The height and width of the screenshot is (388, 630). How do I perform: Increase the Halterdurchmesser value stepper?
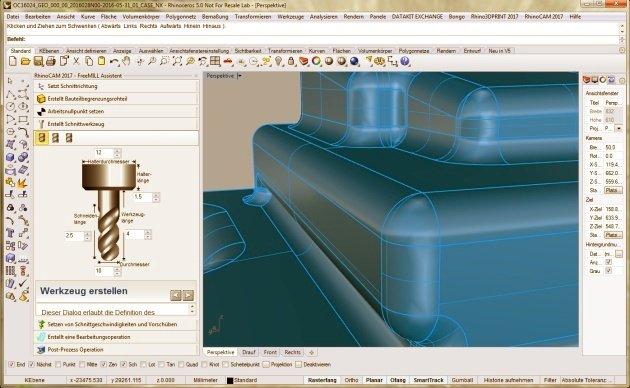(117, 151)
